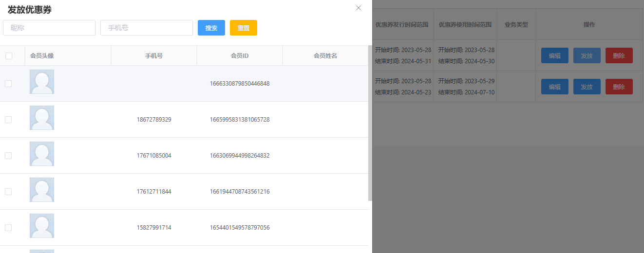Select checkbox for phone 15827991714

[x=8, y=228]
